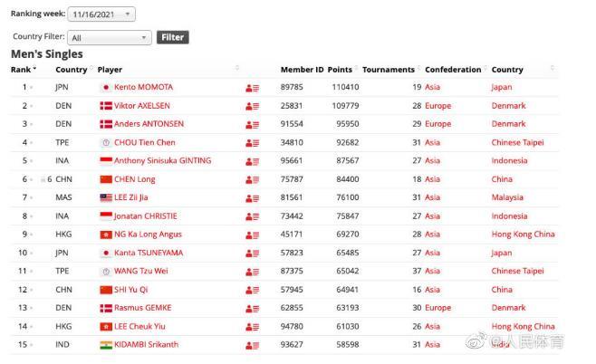Open profile card icon for Rasmus GEMKE
Image resolution: width=596 pixels, height=364 pixels.
tap(252, 309)
